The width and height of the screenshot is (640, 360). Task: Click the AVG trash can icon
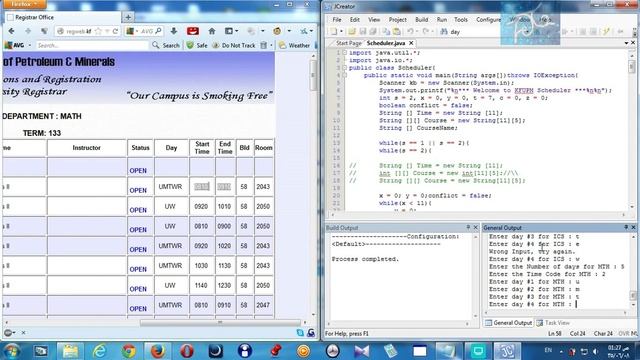pyautogui.click(x=264, y=45)
